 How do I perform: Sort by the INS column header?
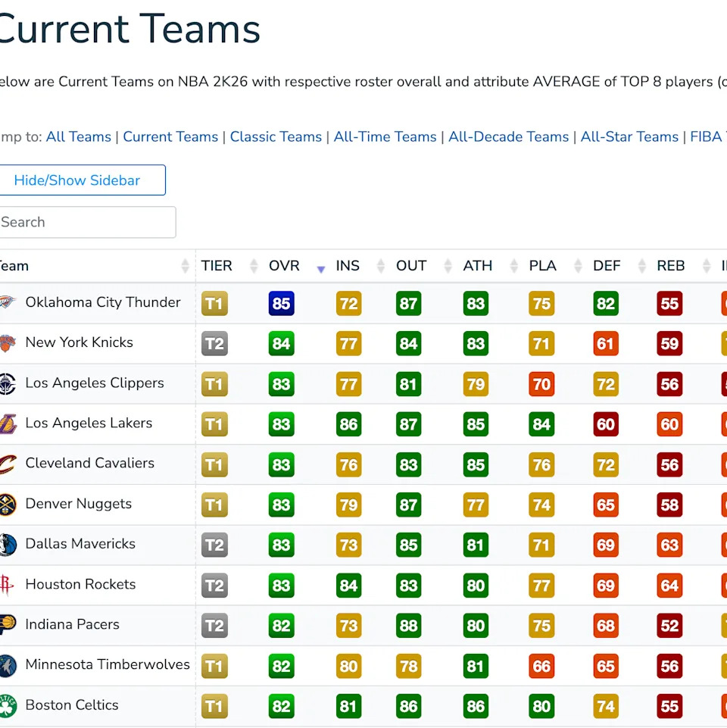pyautogui.click(x=348, y=266)
